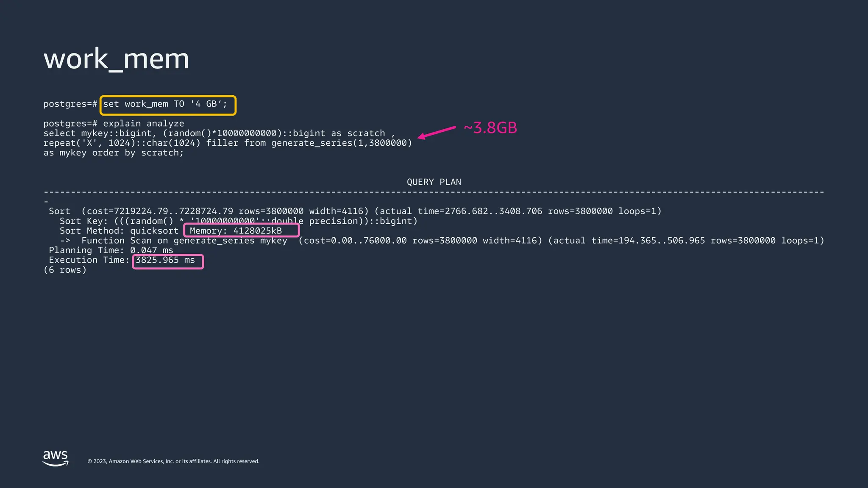Click "Sort Method: quicksort" text
Image resolution: width=868 pixels, height=488 pixels.
(119, 231)
